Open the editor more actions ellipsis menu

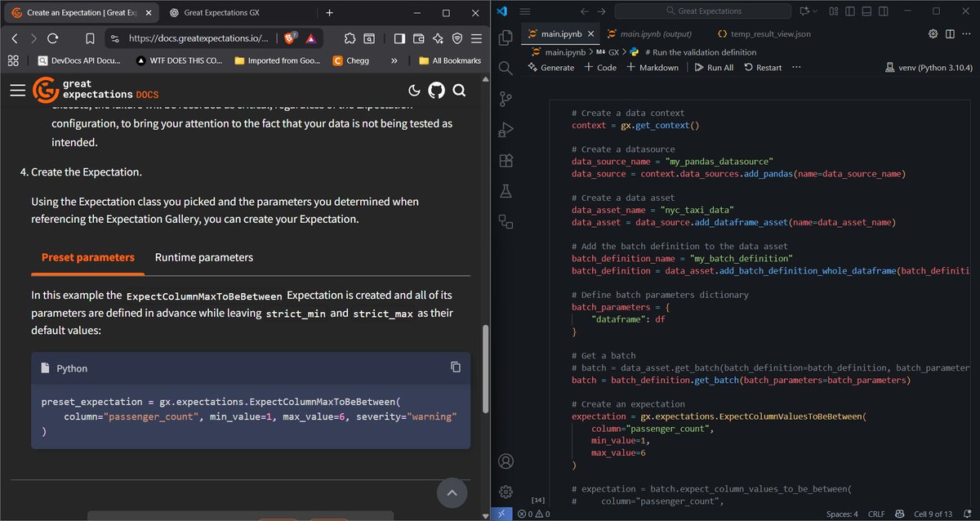pos(967,33)
